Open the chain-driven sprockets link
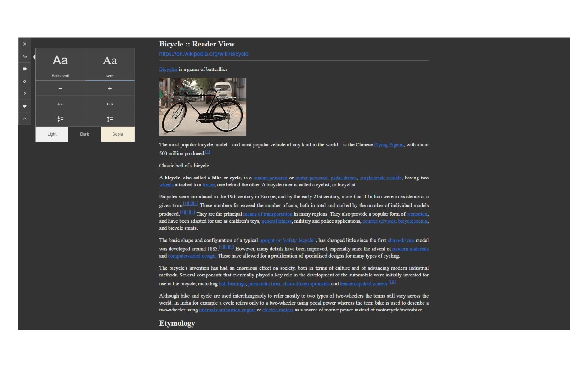 pos(306,284)
